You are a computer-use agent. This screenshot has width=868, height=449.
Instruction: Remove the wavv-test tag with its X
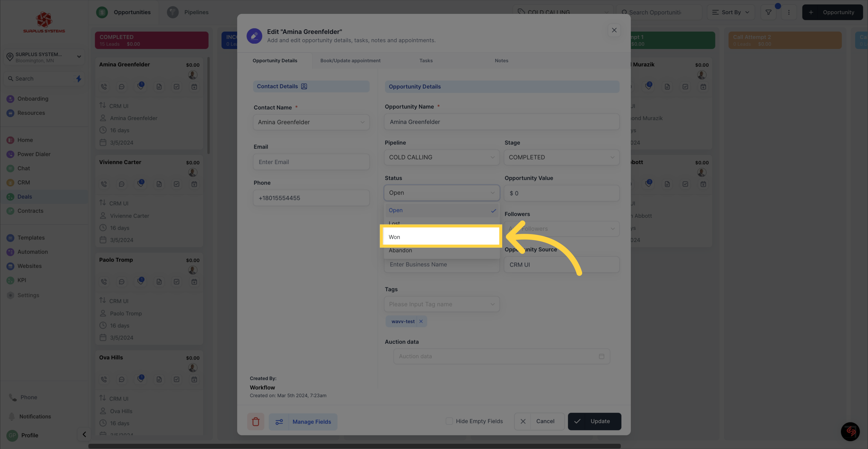coord(421,321)
